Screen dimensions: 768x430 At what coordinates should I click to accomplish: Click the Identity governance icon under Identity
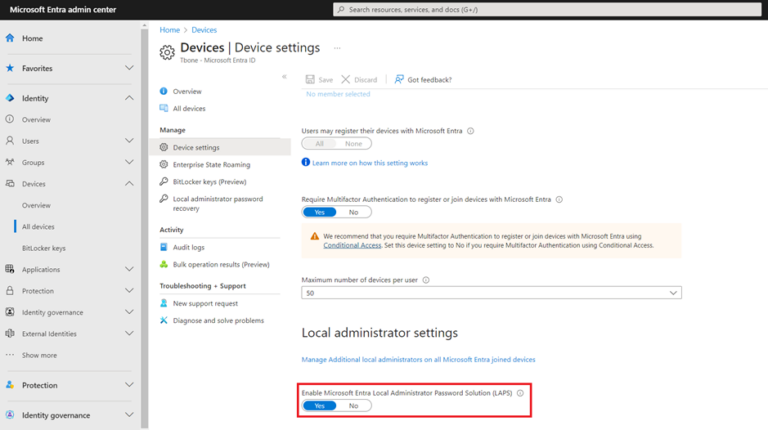coord(10,312)
